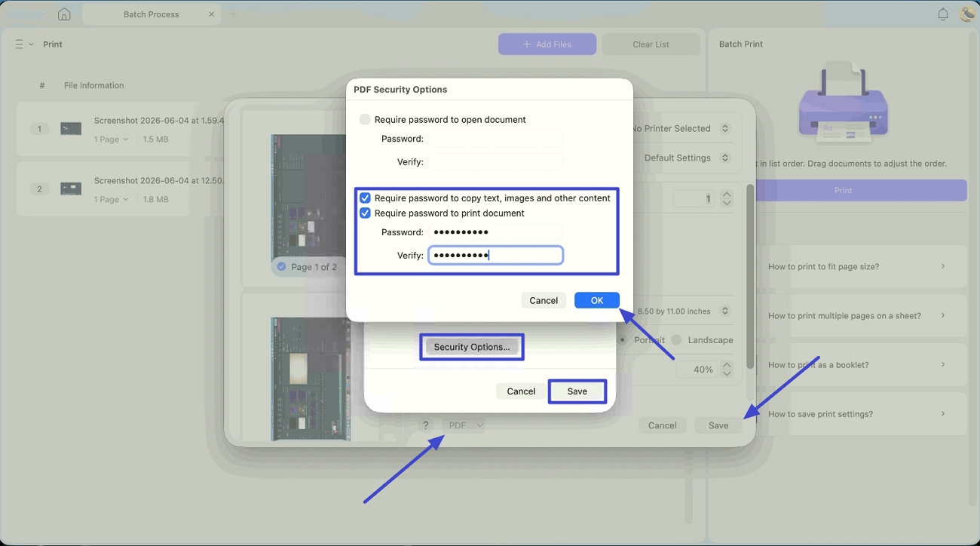Click the thumbnail icon of file 1
Screen dimensions: 980x546
pos(71,129)
